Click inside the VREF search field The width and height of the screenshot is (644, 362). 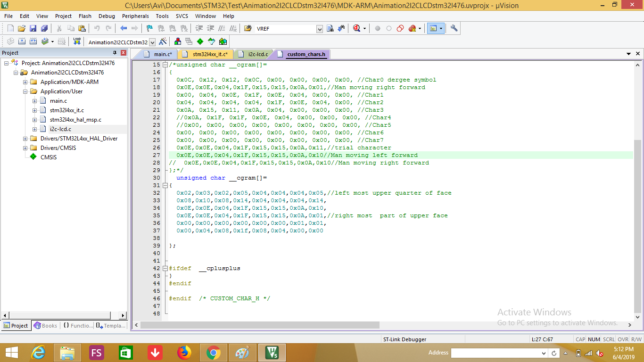(285, 29)
